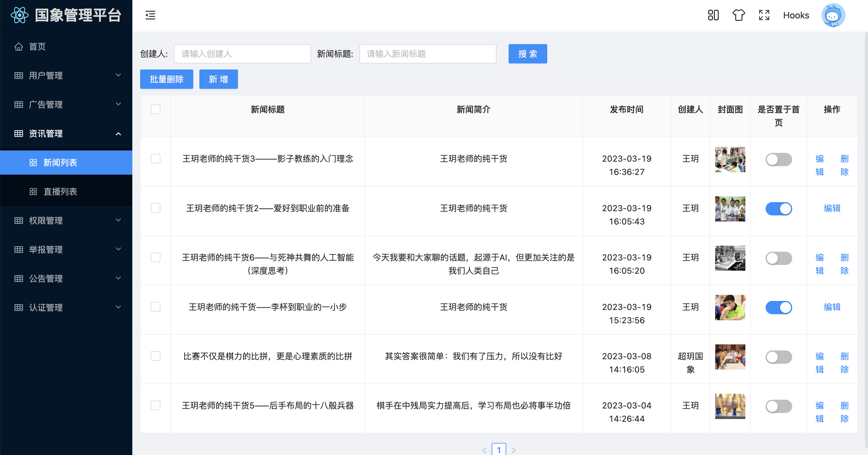868x455 pixels.
Task: Expand 举报管理 chevron arrow
Action: (118, 249)
